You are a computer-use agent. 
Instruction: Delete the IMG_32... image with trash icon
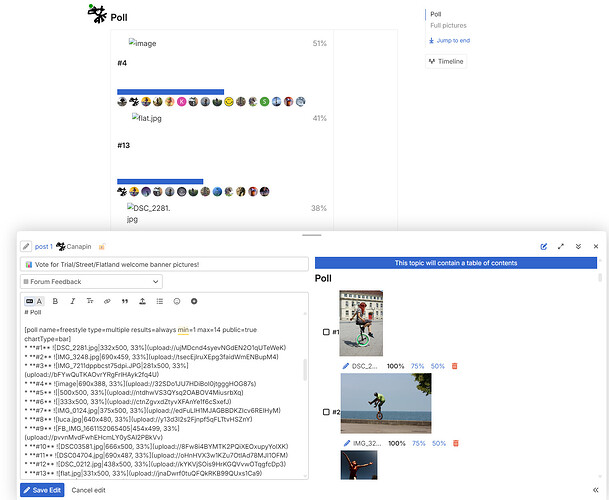(x=456, y=443)
